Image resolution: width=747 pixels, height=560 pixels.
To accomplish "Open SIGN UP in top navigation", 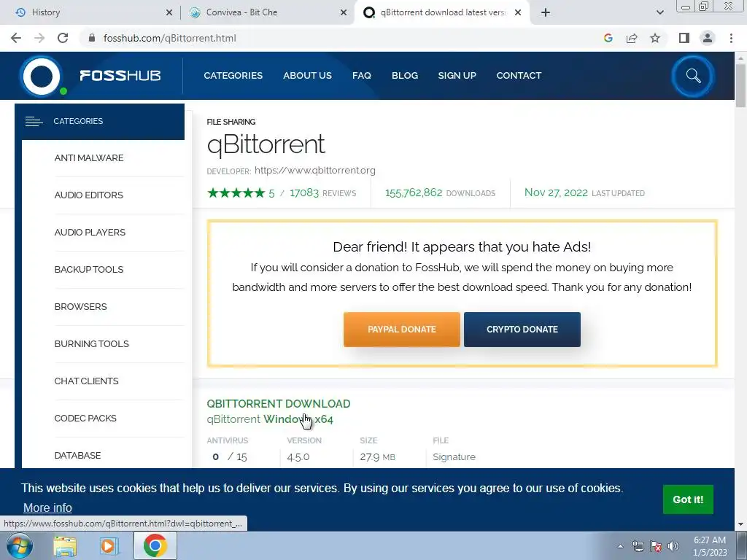I will [x=457, y=75].
